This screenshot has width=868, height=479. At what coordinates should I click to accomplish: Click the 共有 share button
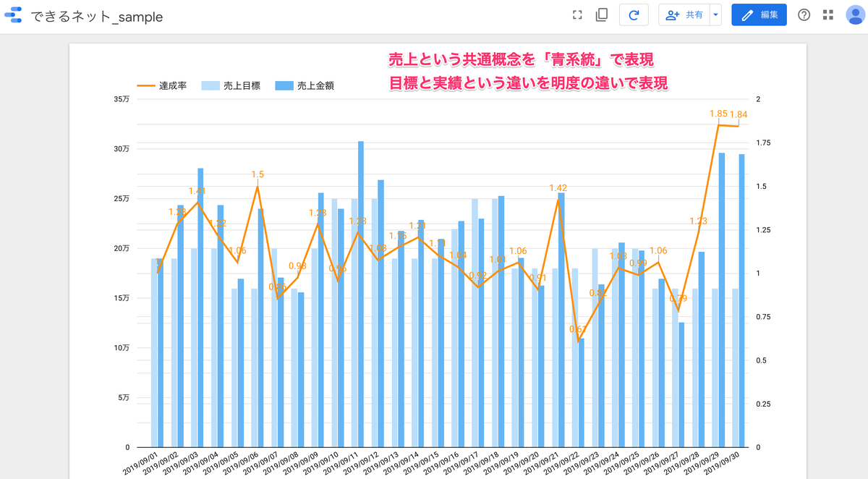click(684, 15)
